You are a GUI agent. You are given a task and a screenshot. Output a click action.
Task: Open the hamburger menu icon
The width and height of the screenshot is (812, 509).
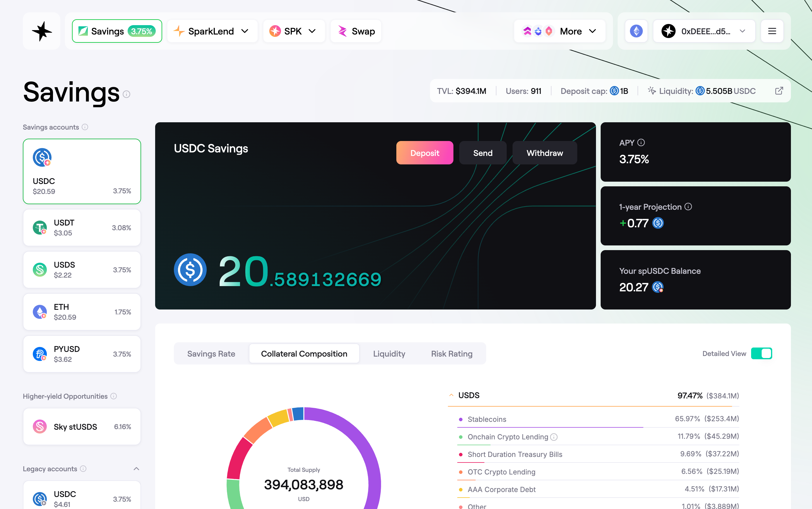point(772,31)
